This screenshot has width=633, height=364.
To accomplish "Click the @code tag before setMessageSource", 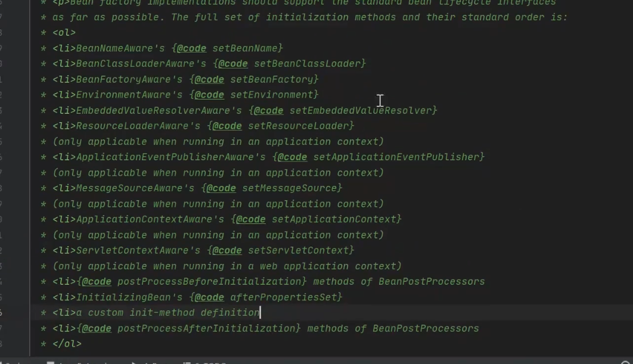I will [x=221, y=188].
